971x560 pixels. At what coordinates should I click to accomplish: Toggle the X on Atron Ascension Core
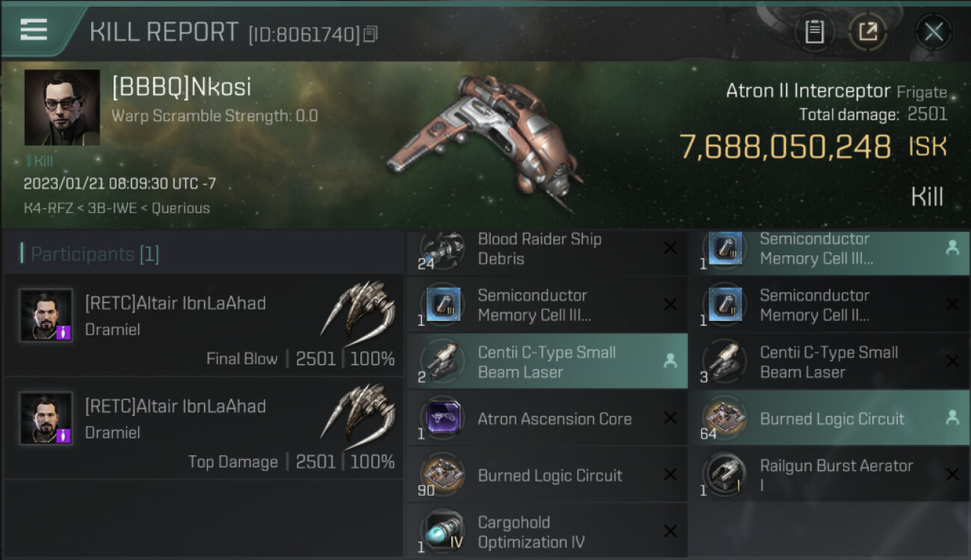(671, 418)
